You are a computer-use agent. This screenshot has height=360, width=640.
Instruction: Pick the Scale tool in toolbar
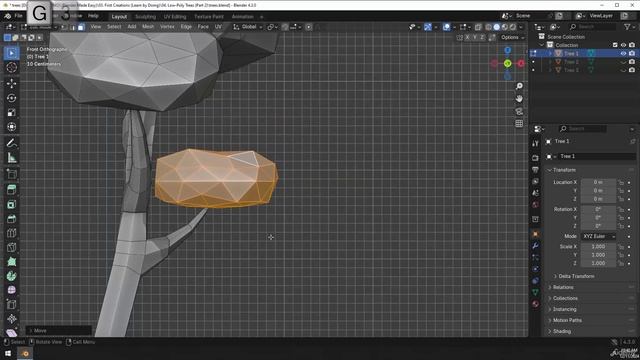coord(11,112)
